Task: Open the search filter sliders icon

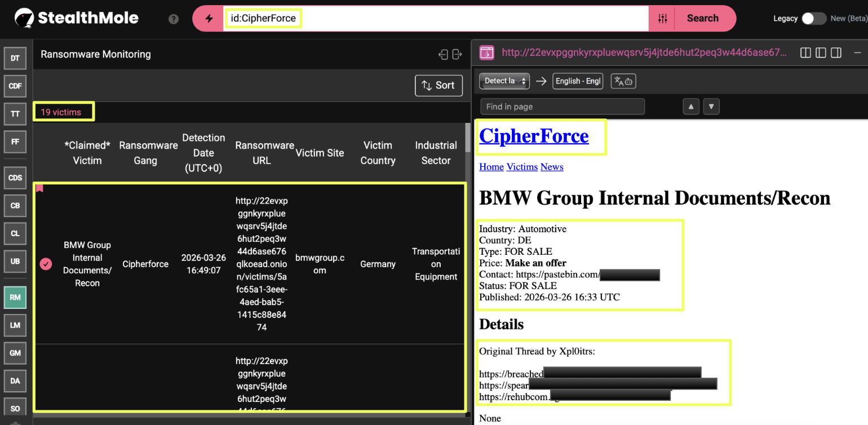Action: click(662, 19)
